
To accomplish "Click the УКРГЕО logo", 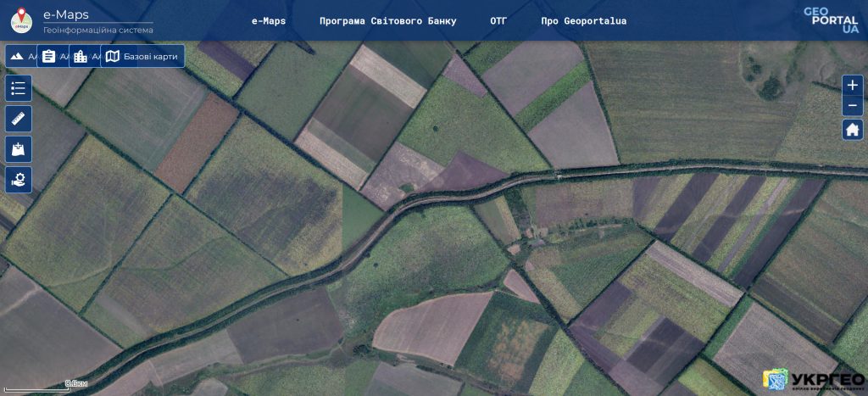I will (813, 380).
